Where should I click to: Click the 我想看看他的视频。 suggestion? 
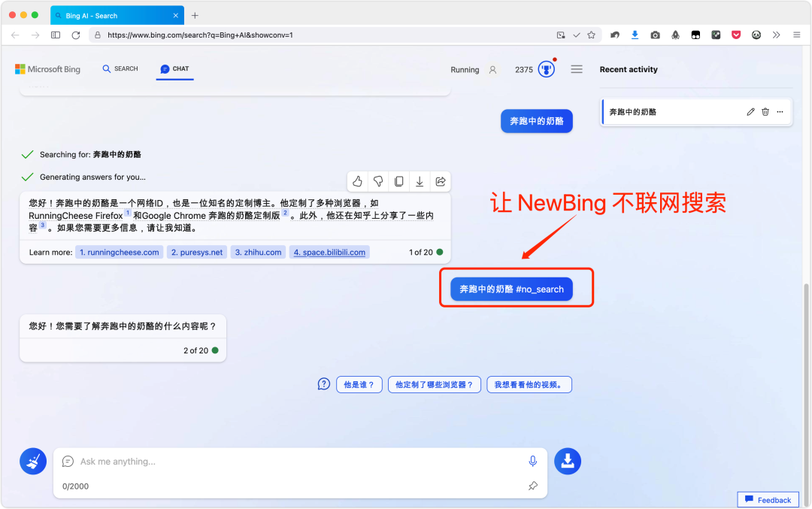click(529, 385)
